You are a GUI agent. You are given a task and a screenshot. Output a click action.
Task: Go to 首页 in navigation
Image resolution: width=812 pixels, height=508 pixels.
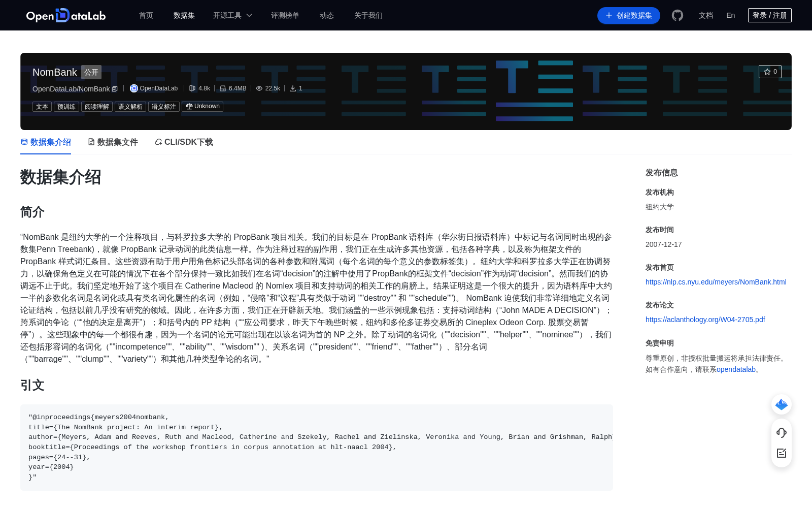pyautogui.click(x=146, y=15)
